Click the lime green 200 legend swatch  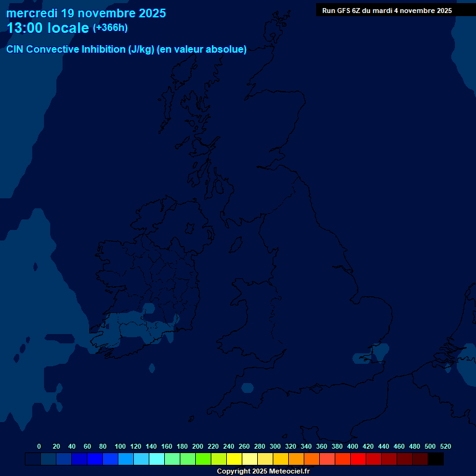click(x=203, y=459)
